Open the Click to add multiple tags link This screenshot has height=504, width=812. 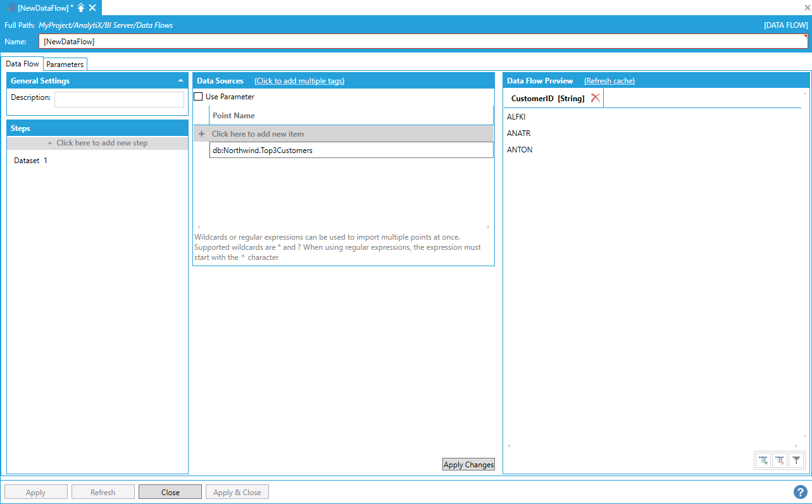point(299,81)
